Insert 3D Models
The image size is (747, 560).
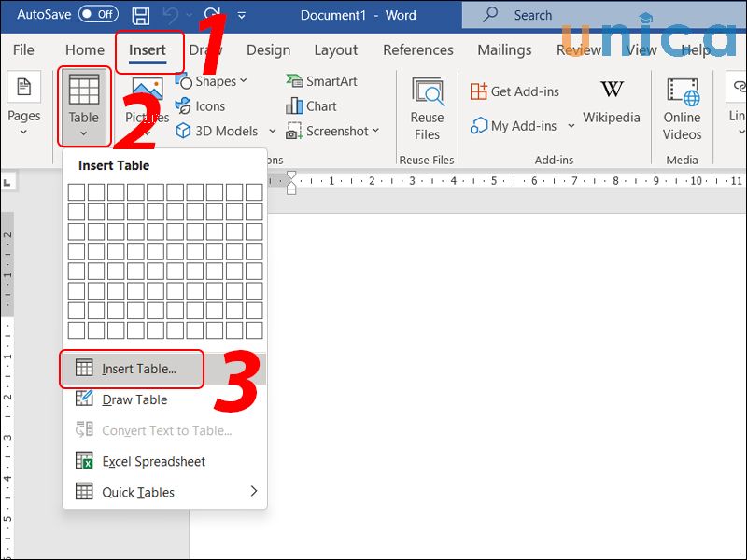click(x=217, y=131)
